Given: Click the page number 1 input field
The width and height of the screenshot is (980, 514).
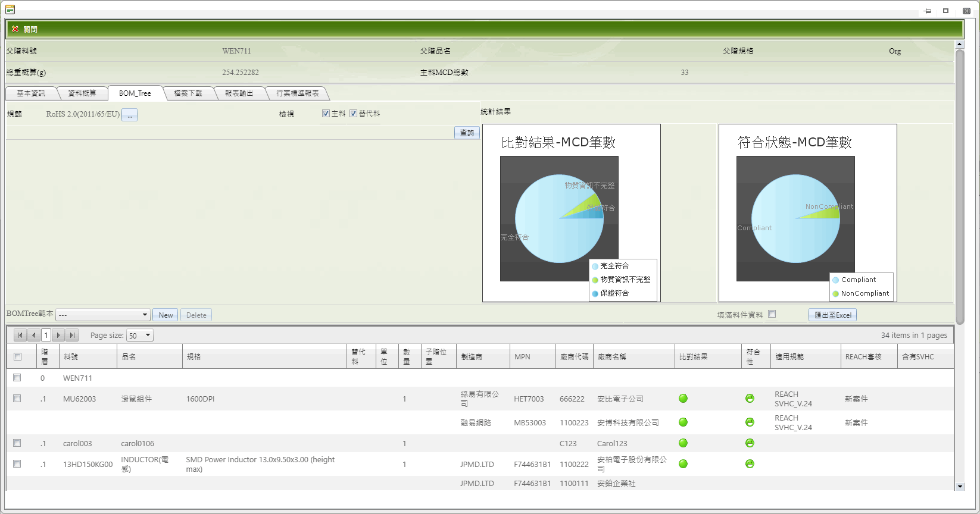Looking at the screenshot, I should tap(46, 335).
